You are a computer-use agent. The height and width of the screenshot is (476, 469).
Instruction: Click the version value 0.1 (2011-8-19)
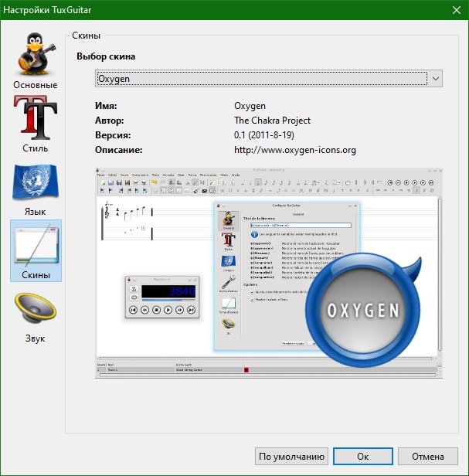point(264,135)
